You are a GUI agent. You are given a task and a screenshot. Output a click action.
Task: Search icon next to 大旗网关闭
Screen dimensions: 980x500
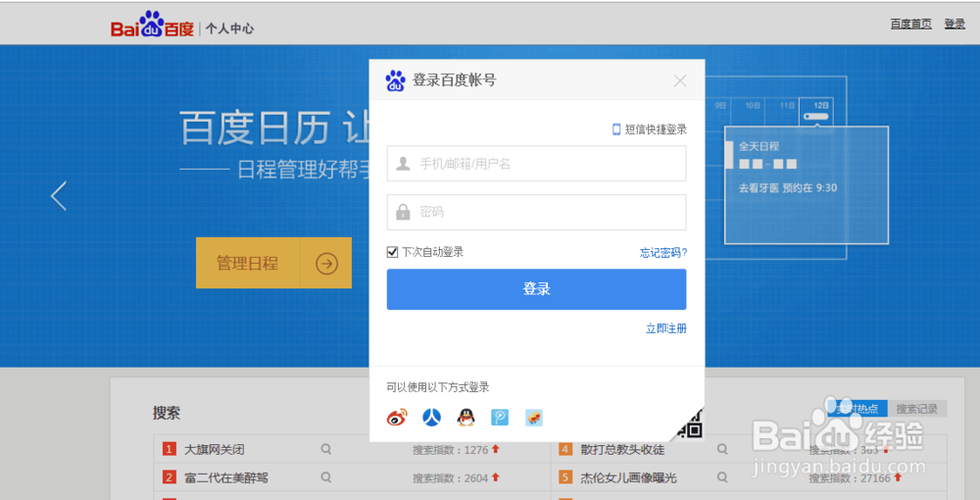[x=326, y=449]
